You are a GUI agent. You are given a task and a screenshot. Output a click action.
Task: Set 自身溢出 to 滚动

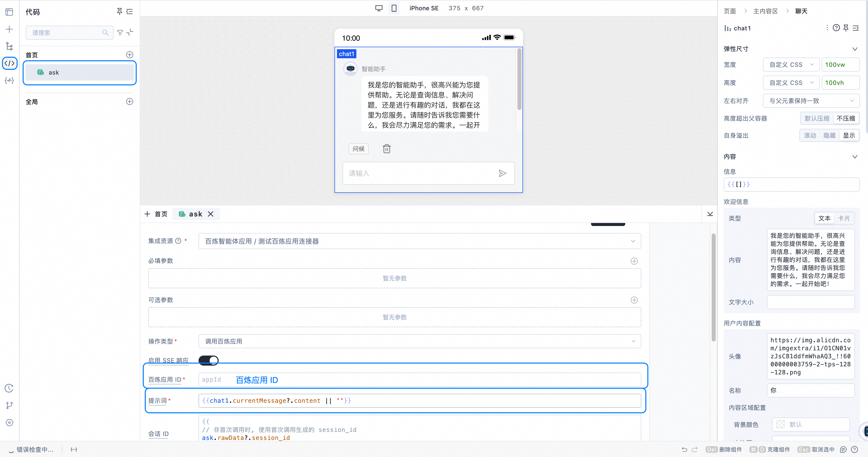810,135
